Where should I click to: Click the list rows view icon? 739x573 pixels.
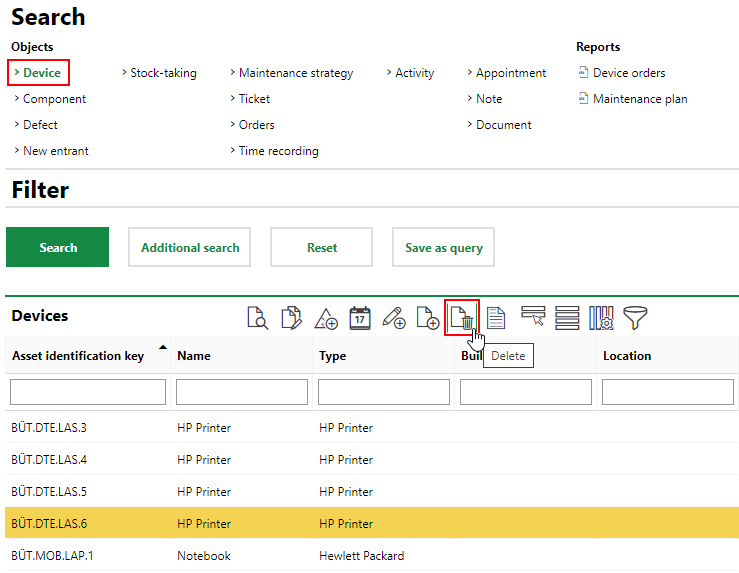[x=566, y=318]
